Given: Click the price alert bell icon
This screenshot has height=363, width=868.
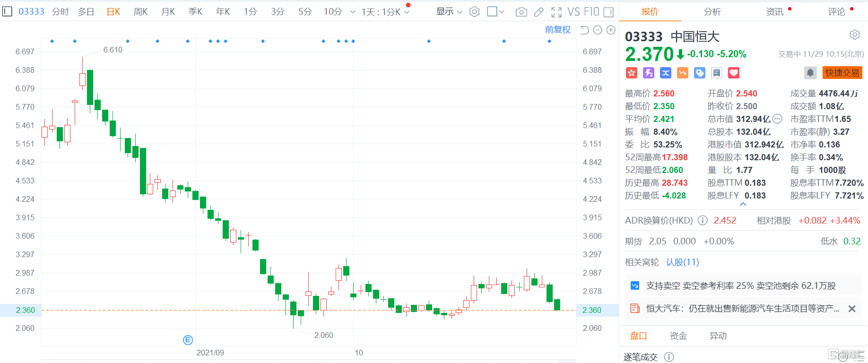Looking at the screenshot, I should coord(810,73).
